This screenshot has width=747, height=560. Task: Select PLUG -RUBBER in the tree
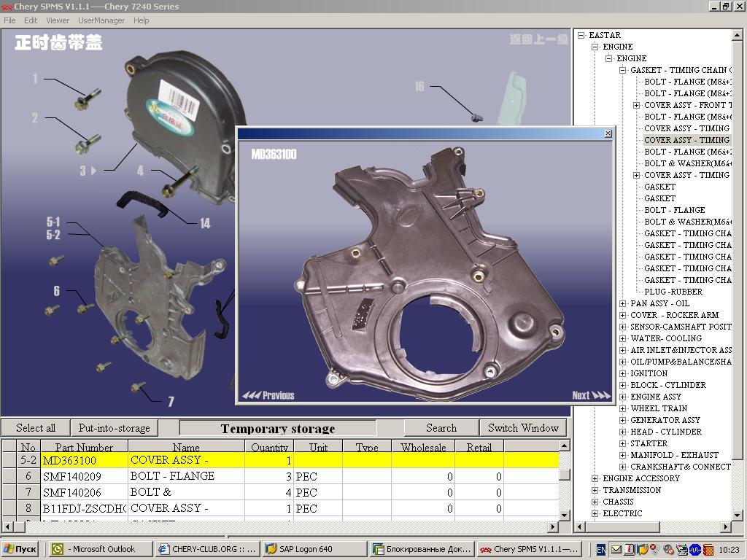673,292
